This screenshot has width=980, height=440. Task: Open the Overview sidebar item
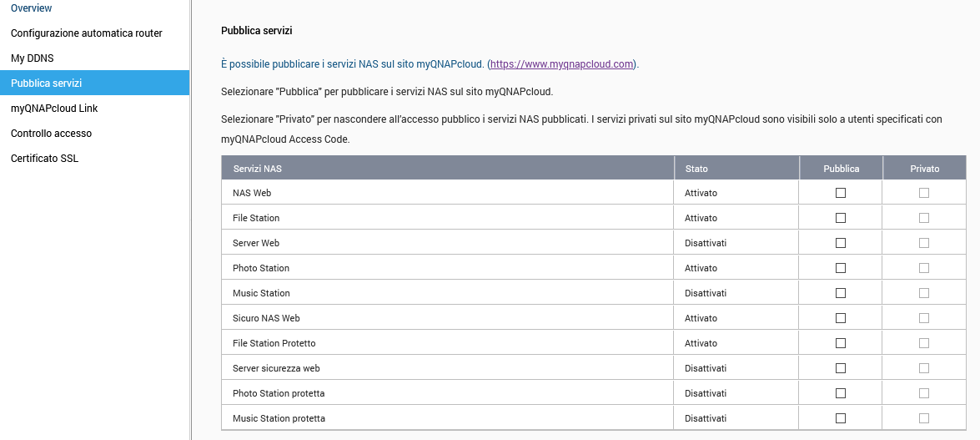coord(32,8)
